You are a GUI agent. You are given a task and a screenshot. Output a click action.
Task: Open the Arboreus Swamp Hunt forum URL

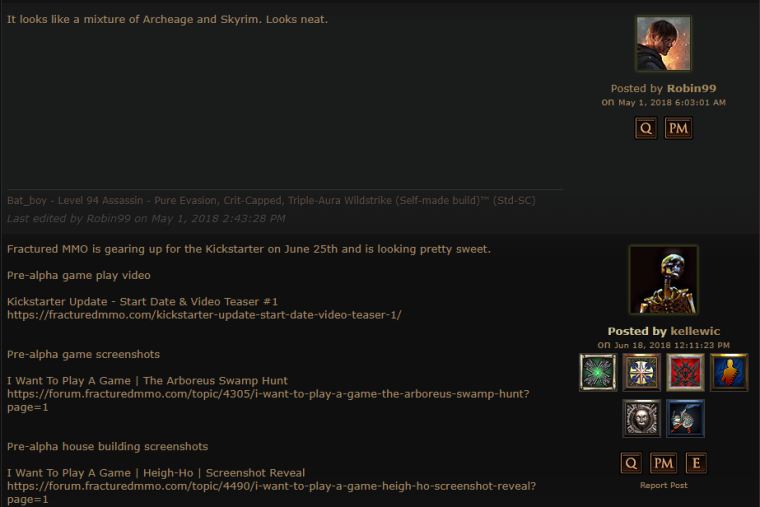coord(268,400)
